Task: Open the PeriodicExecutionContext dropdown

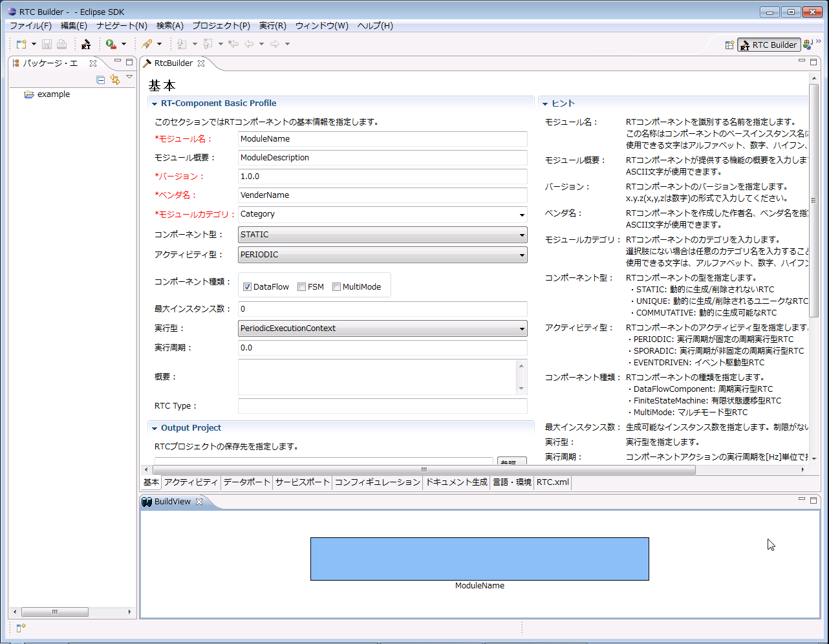Action: [x=383, y=328]
